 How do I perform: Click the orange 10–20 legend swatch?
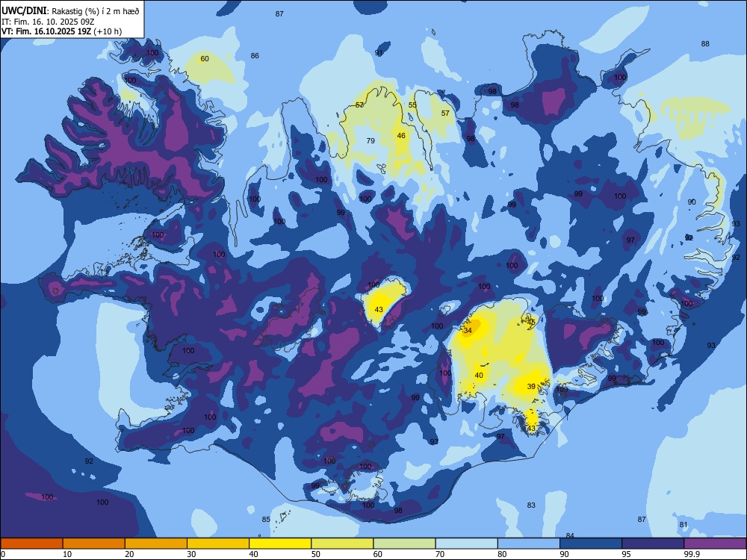[x=94, y=544]
